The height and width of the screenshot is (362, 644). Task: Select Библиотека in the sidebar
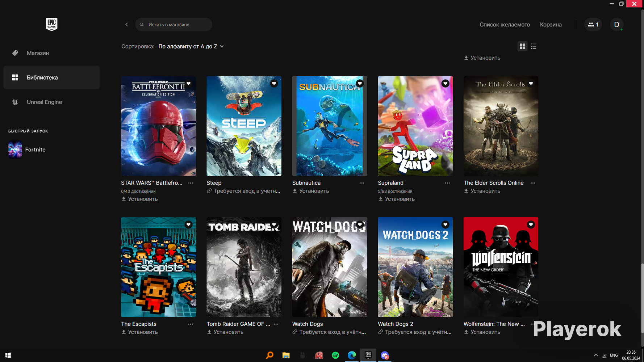(x=51, y=77)
